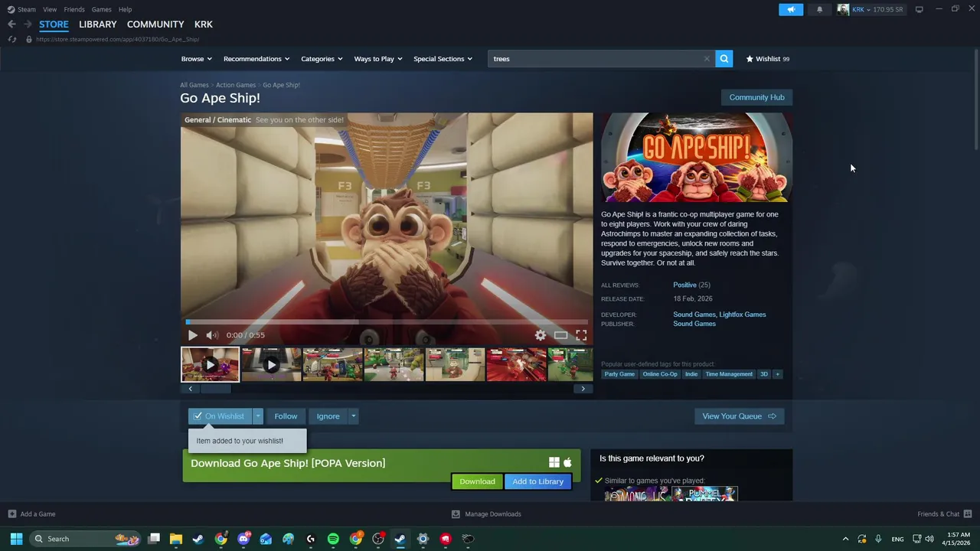Enter fullscreen on the video player
This screenshot has width=980, height=551.
coord(581,335)
